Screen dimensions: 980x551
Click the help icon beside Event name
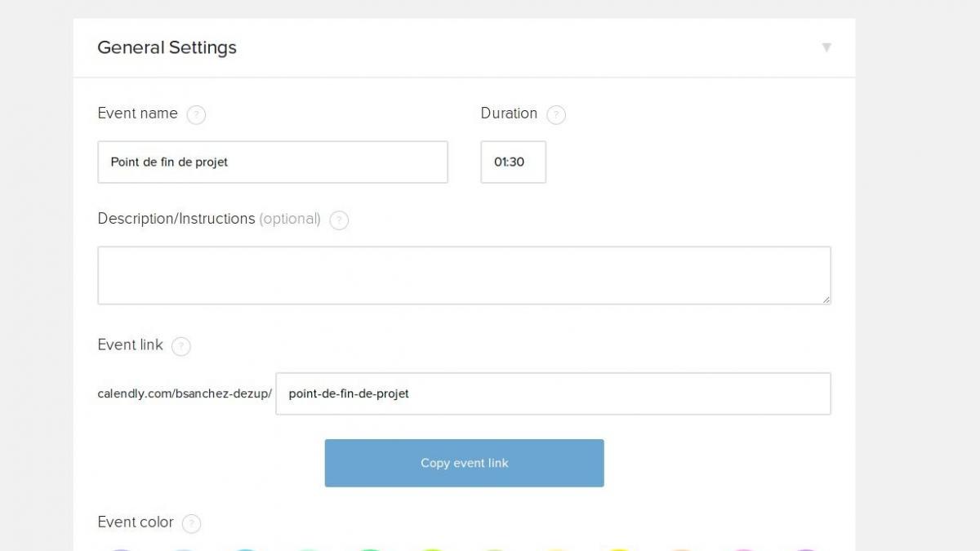tap(196, 115)
